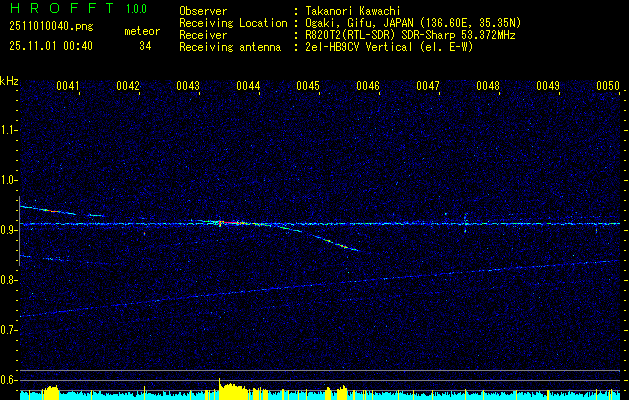Select the 0041 time marker

(68, 86)
